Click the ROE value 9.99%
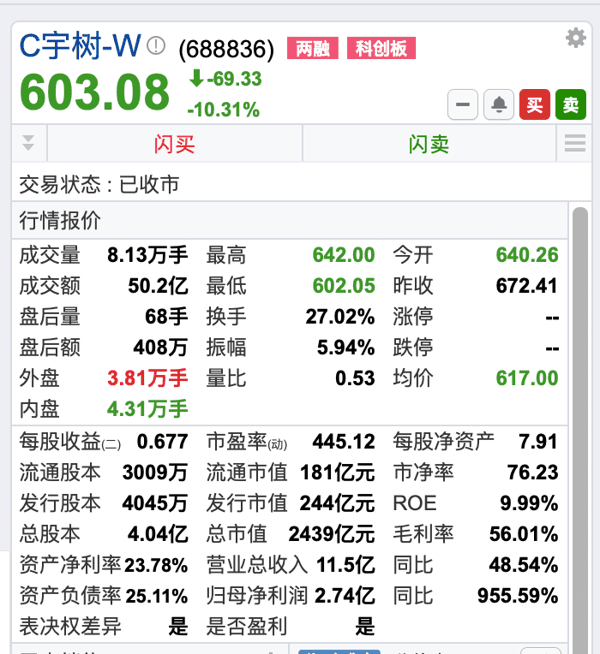This screenshot has height=654, width=600. coord(529,503)
